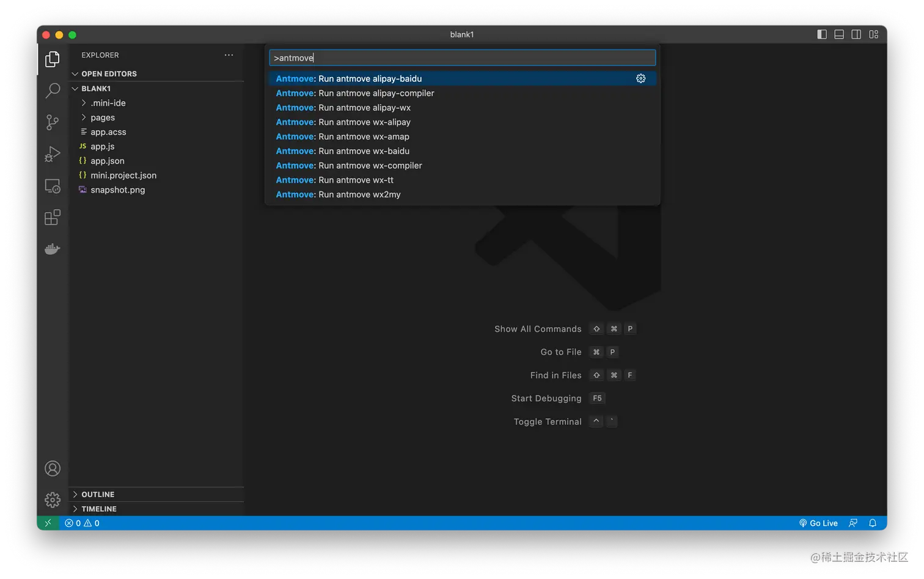The width and height of the screenshot is (924, 579).
Task: Open errors and warnings count in status bar
Action: click(82, 523)
